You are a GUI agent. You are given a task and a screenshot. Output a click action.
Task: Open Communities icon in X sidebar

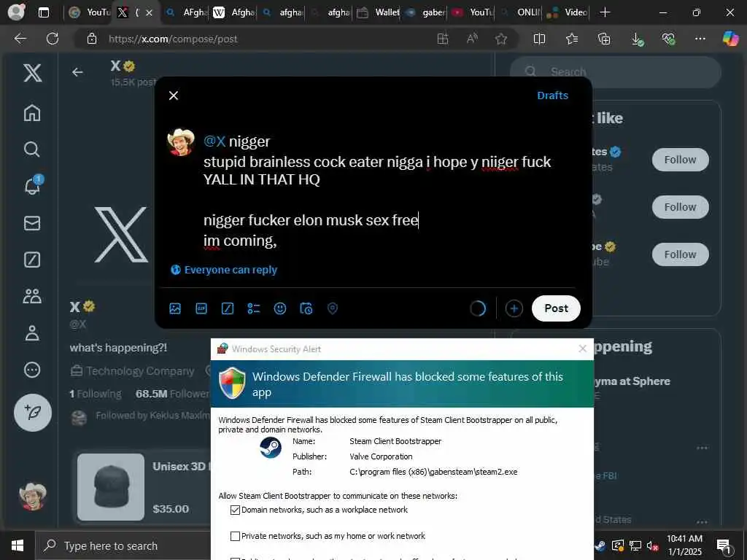pyautogui.click(x=32, y=296)
